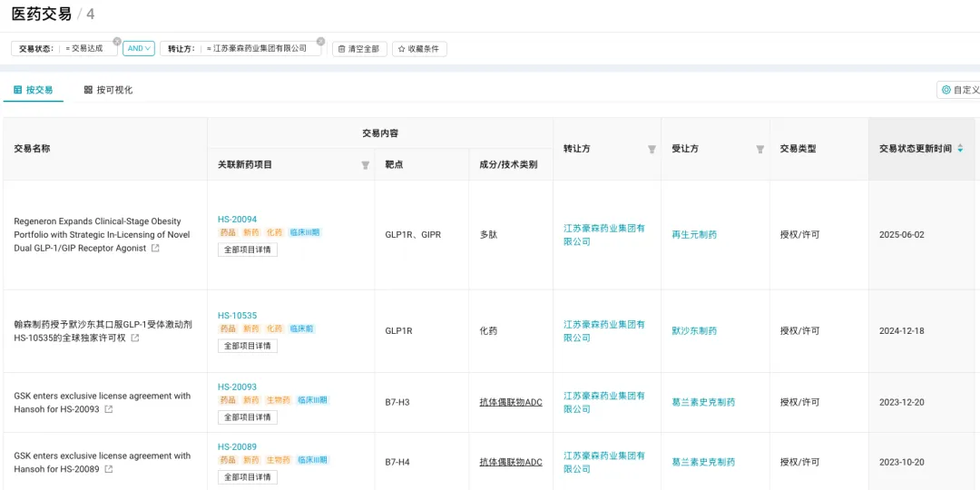
Task: Click 抗体偶联物ADC in the B7-H3 row
Action: click(x=510, y=402)
